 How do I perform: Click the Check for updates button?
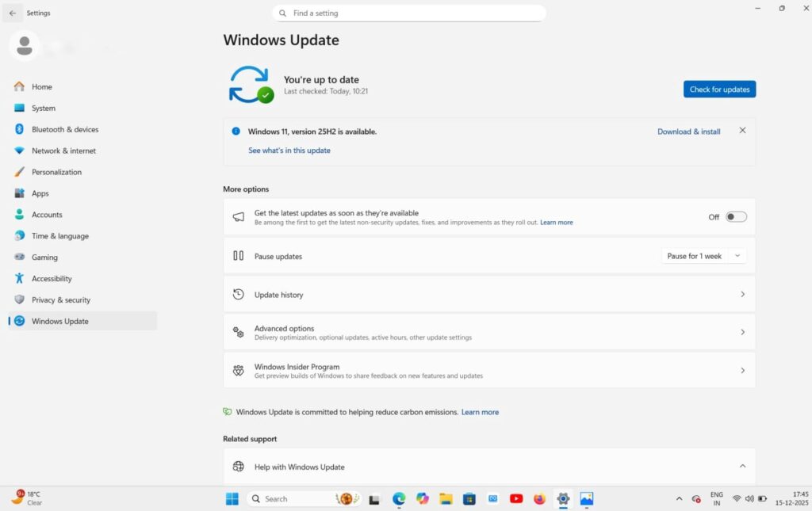(x=719, y=89)
